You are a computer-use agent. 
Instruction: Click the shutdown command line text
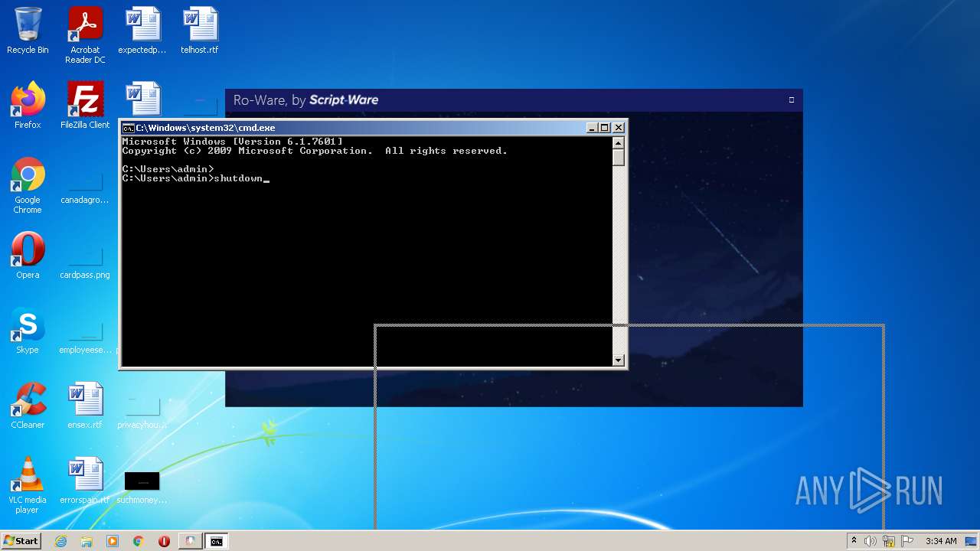click(x=238, y=178)
